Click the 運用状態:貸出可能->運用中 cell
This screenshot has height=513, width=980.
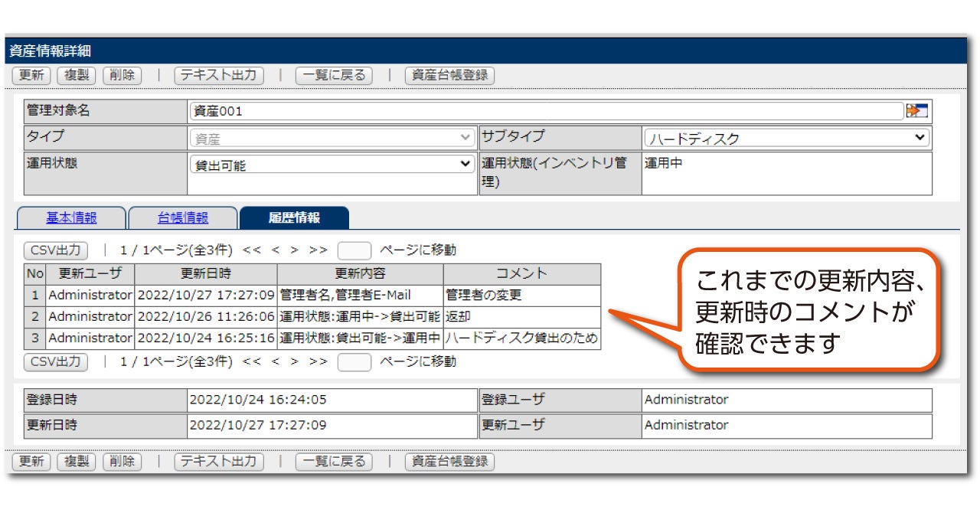pyautogui.click(x=361, y=338)
